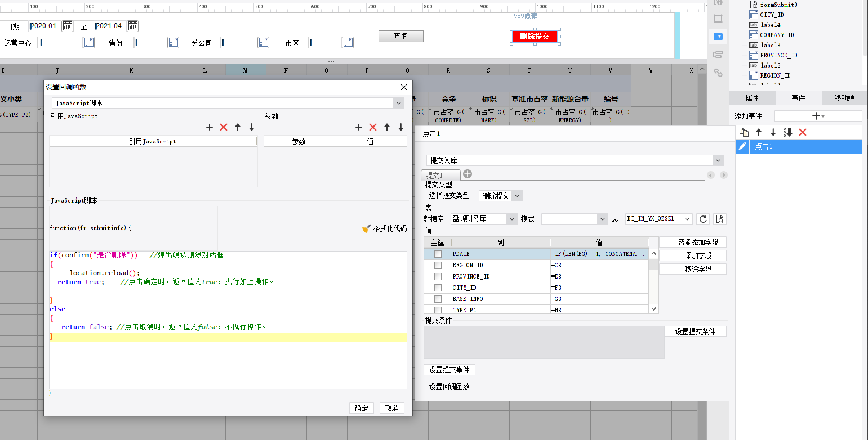Select the blue dropdown widget icon in side strip
868x440 pixels.
[x=718, y=37]
